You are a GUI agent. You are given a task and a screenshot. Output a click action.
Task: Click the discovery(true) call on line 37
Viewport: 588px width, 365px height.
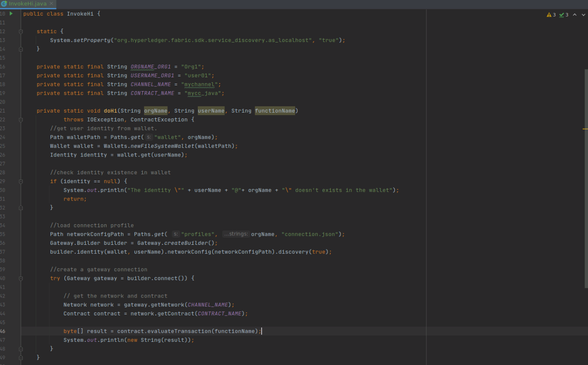pyautogui.click(x=303, y=252)
